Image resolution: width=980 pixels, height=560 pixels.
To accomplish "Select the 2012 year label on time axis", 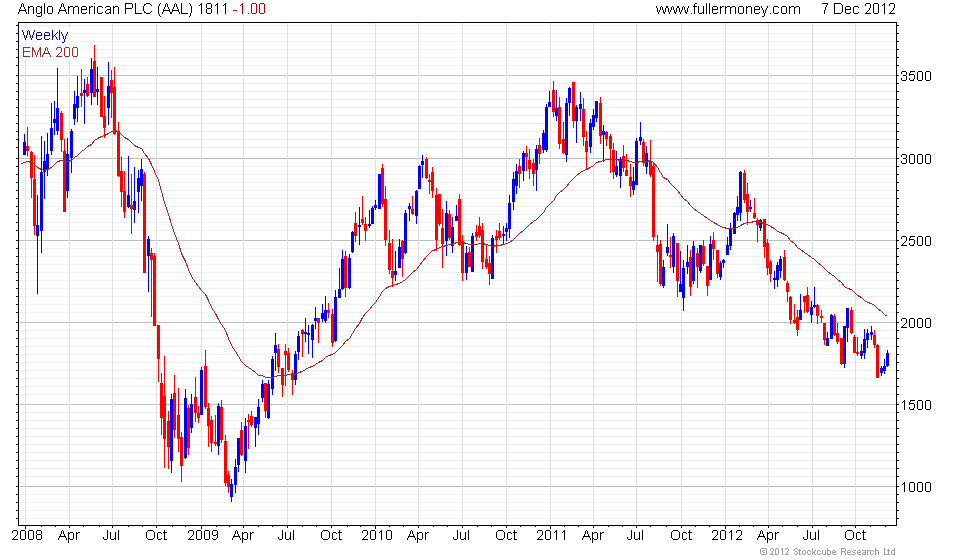I will pyautogui.click(x=727, y=536).
